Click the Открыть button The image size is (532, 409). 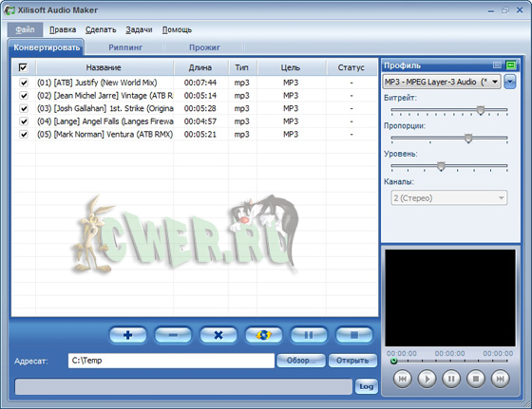[x=352, y=361]
